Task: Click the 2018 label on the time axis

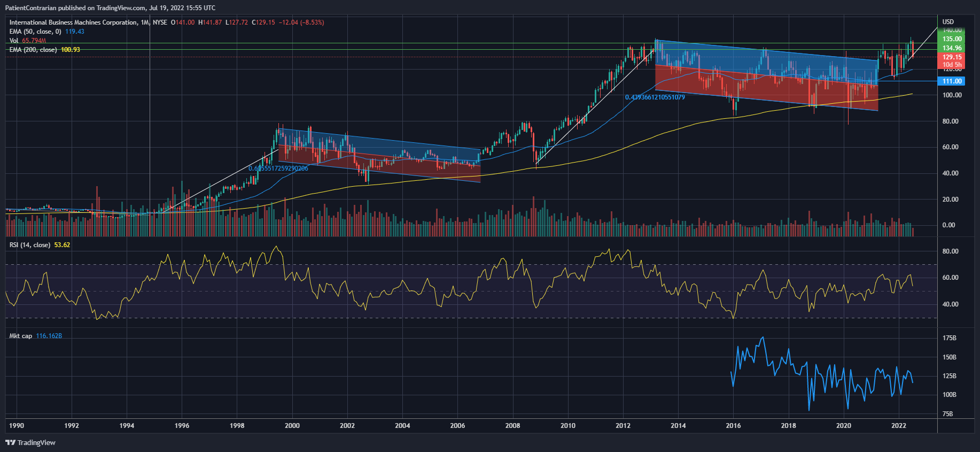Action: (x=789, y=426)
